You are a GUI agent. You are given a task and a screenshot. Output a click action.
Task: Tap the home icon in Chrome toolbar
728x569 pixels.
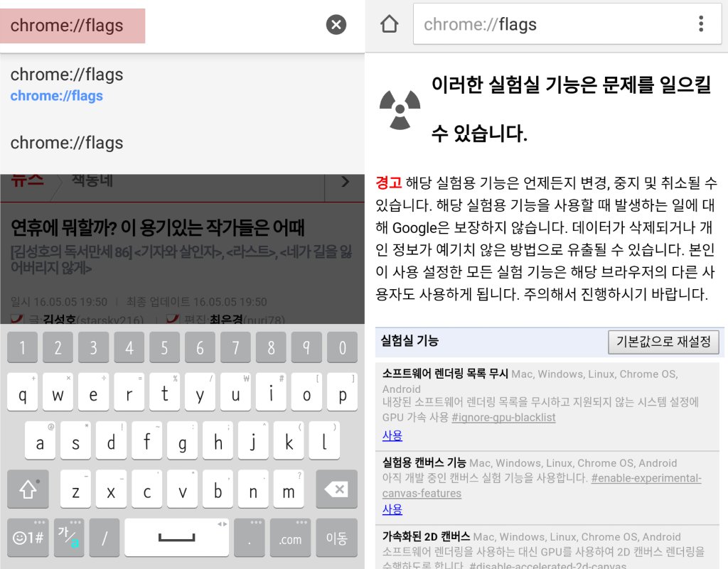click(x=389, y=23)
